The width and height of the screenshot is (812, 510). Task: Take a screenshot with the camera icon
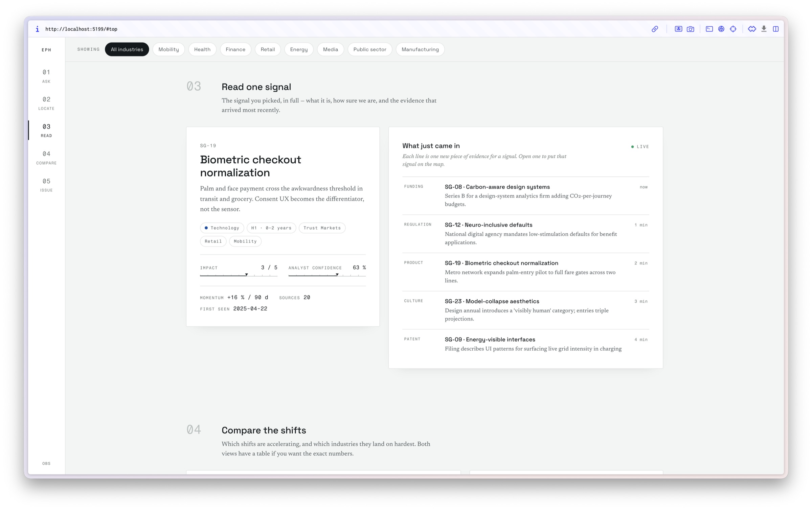[x=691, y=29]
